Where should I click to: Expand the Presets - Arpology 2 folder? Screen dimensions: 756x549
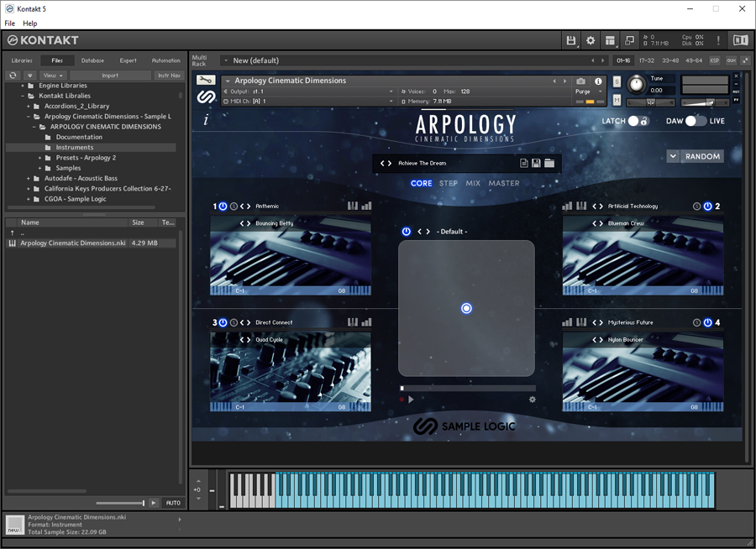[x=39, y=158]
